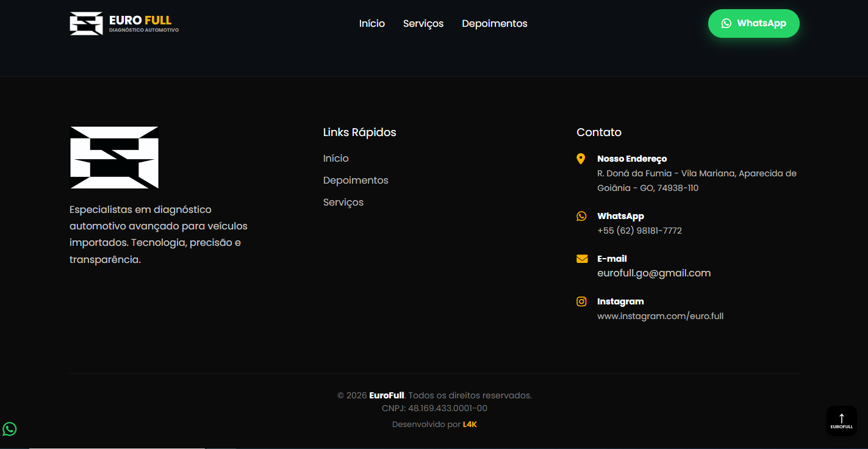The height and width of the screenshot is (449, 868).
Task: Click the large EuroFull logo in footer
Action: coord(113,157)
